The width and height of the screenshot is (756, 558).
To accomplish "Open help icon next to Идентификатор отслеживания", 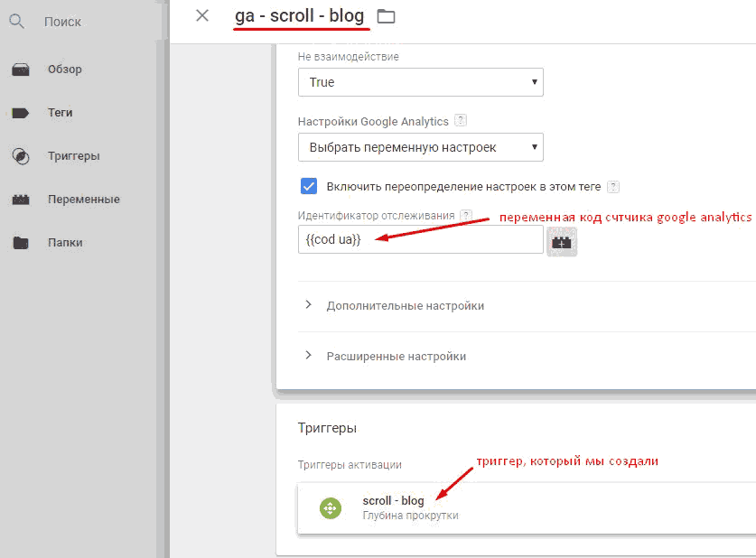I will pos(466,215).
